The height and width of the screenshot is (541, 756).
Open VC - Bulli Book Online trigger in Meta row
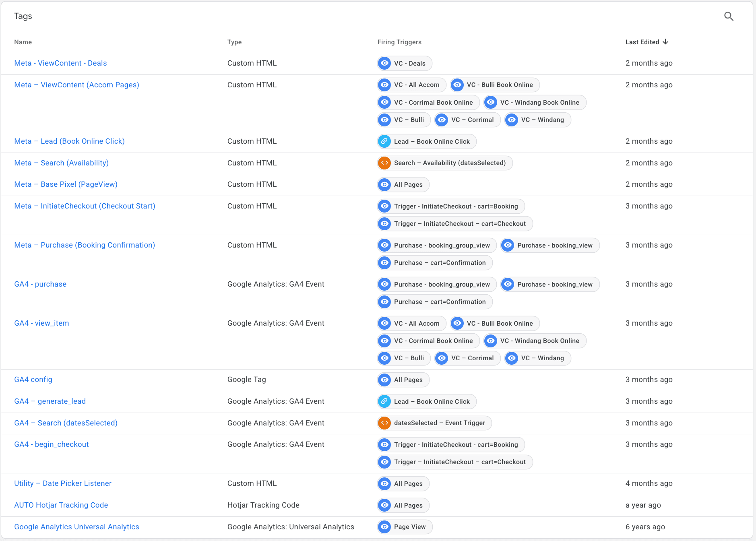pyautogui.click(x=495, y=85)
